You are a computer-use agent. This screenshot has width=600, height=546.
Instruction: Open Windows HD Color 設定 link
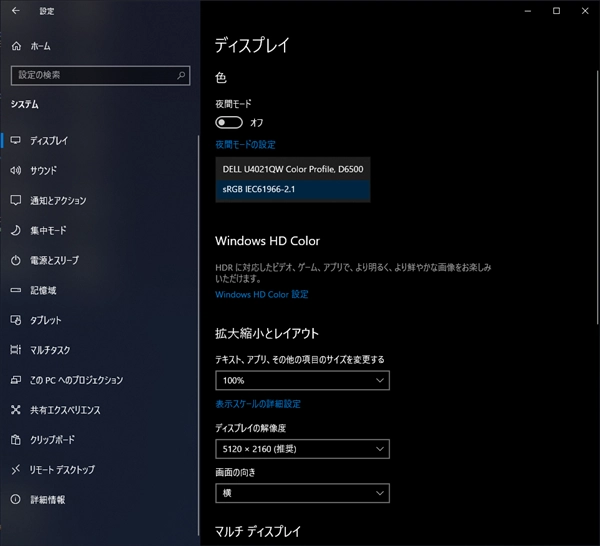click(262, 294)
